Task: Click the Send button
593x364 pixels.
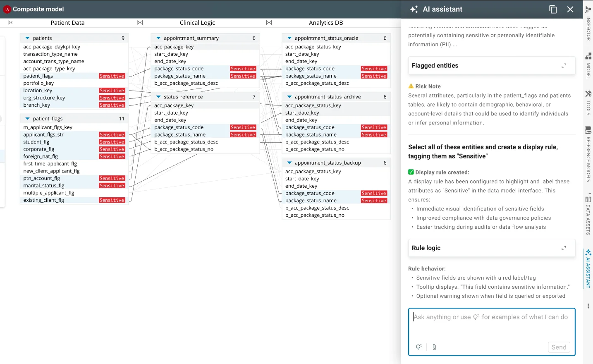Action: 559,347
